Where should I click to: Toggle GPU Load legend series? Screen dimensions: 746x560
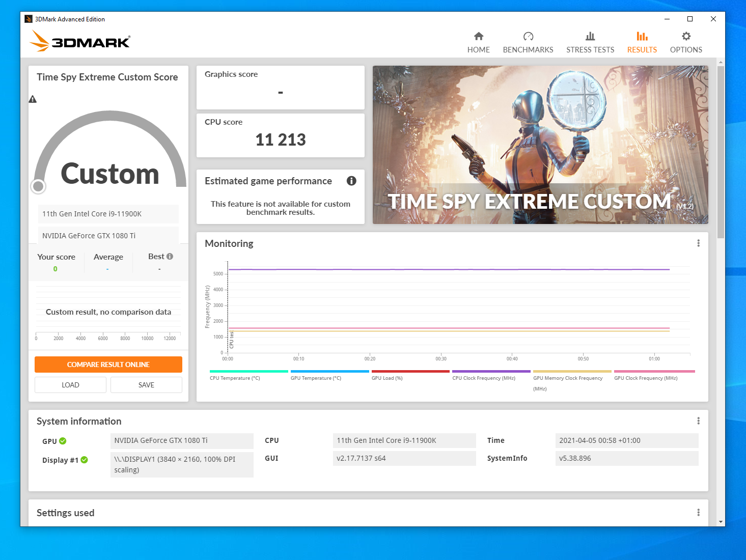(x=410, y=376)
